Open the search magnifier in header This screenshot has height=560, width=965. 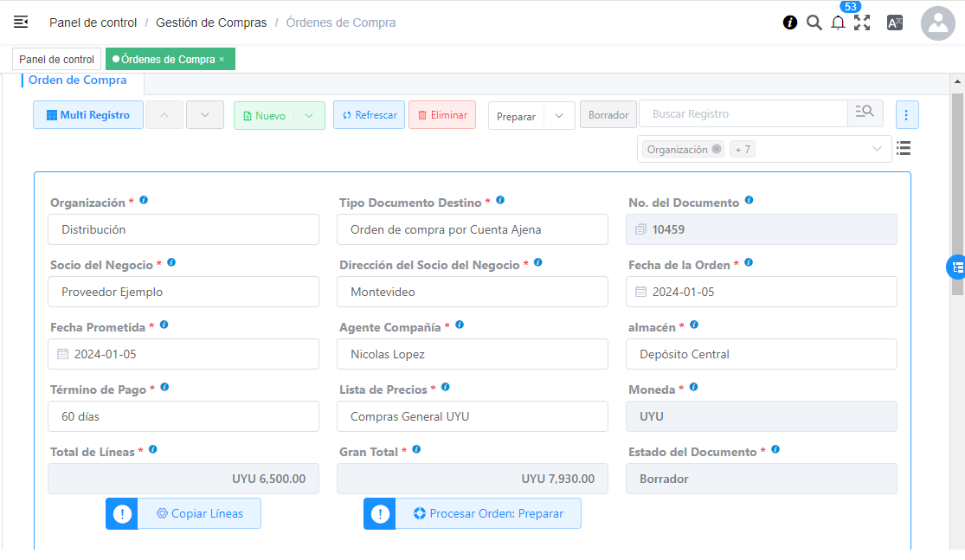[x=814, y=23]
